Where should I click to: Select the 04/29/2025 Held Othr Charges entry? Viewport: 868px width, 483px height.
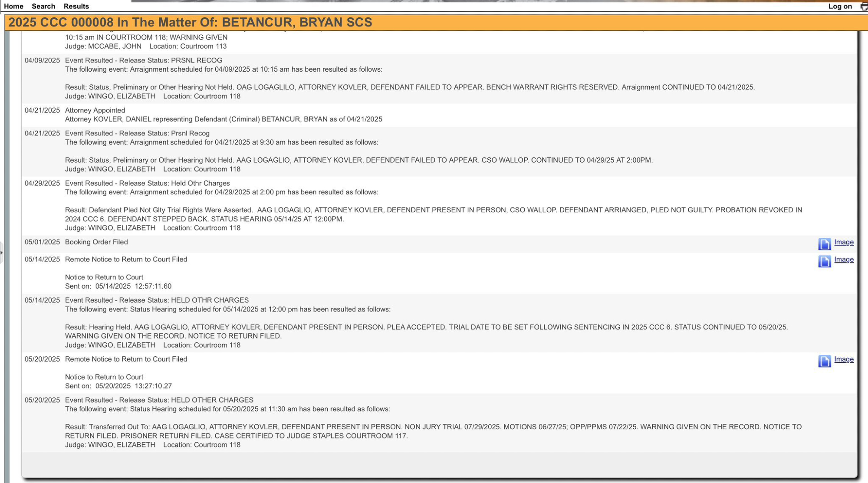[148, 183]
